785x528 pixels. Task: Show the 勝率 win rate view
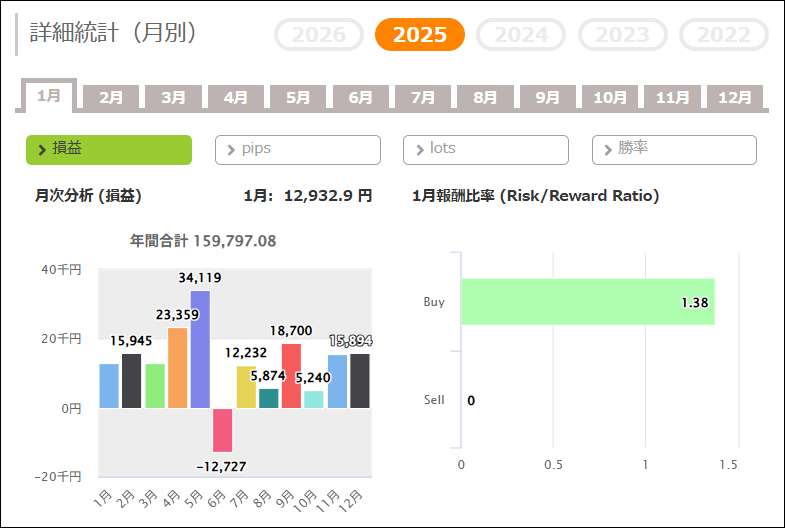coord(673,149)
